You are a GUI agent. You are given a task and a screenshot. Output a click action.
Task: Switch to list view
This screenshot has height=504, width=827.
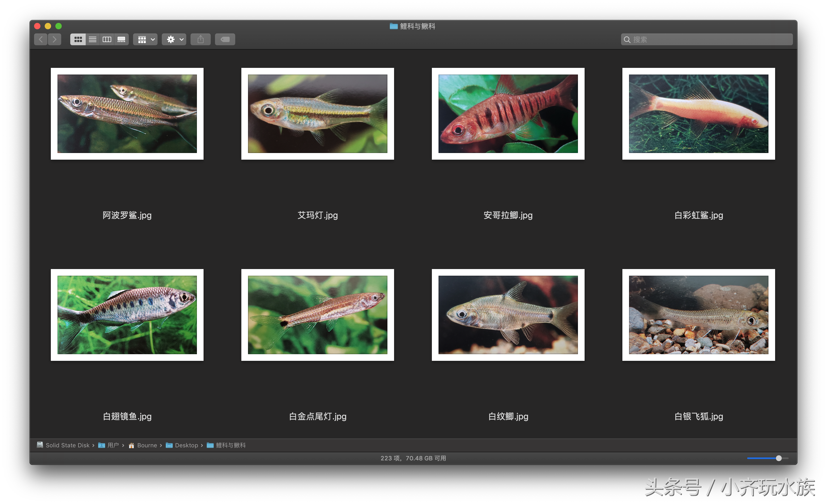pyautogui.click(x=93, y=40)
